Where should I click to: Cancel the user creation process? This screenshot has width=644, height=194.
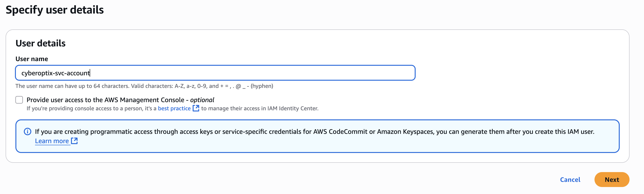coord(570,180)
